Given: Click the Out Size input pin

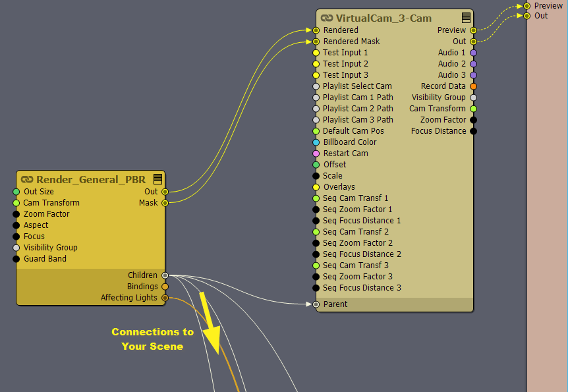Looking at the screenshot, I should (16, 192).
